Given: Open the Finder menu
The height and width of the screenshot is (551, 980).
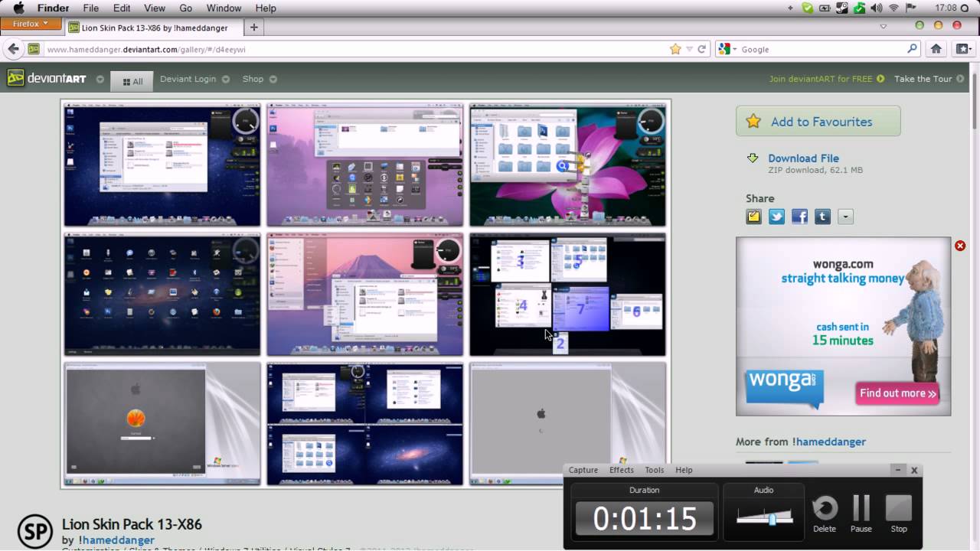Looking at the screenshot, I should (x=53, y=8).
